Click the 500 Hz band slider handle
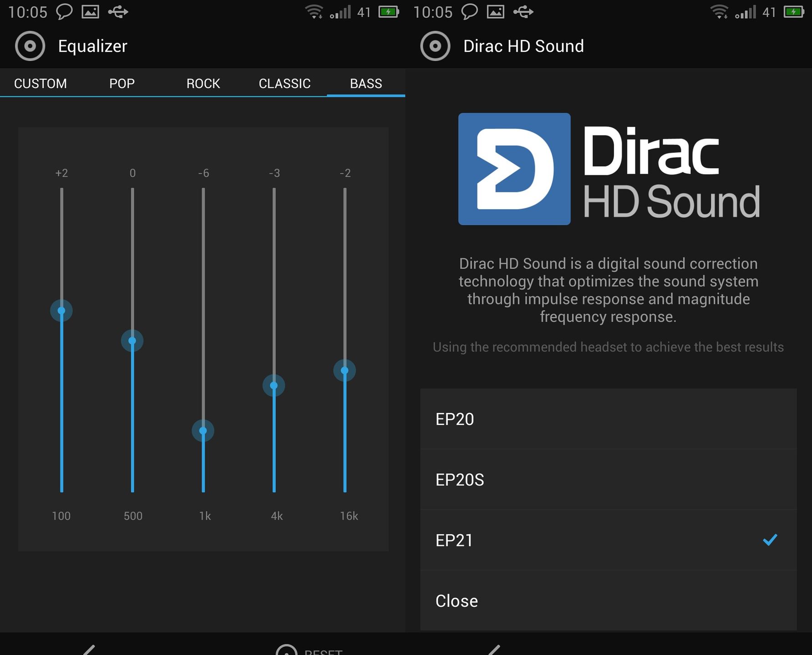 tap(132, 341)
